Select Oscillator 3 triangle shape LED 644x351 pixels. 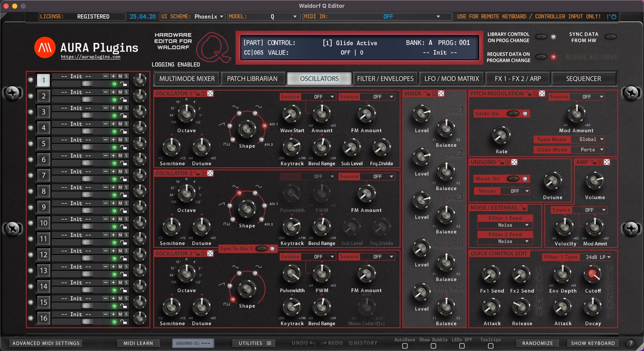pos(239,273)
